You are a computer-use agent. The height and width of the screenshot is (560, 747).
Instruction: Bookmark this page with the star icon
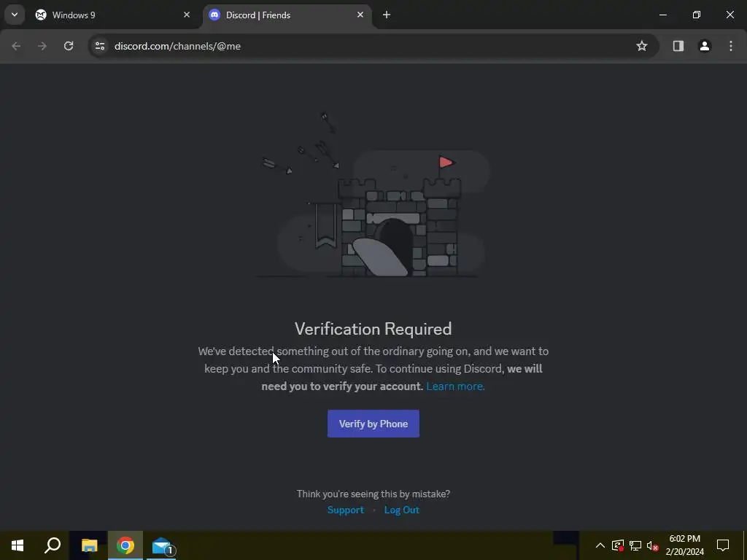click(x=642, y=46)
